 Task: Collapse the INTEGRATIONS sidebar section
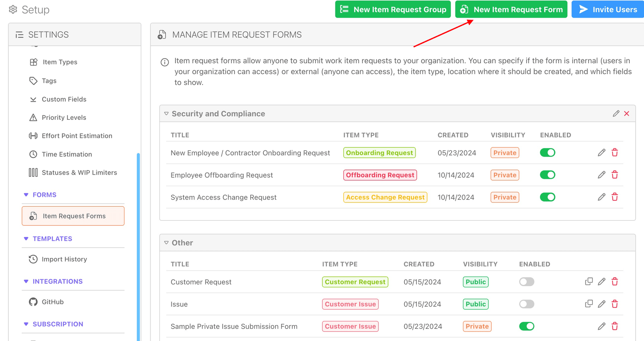[26, 282]
